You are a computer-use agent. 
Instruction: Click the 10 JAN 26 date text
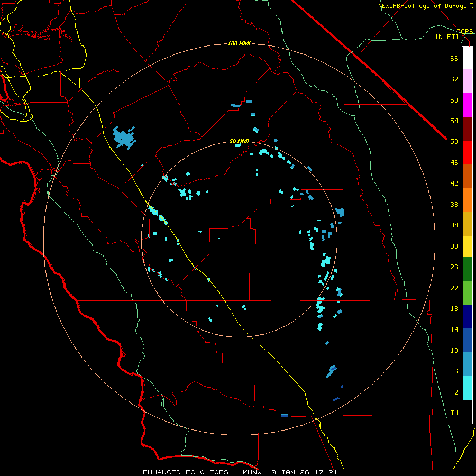(289, 472)
